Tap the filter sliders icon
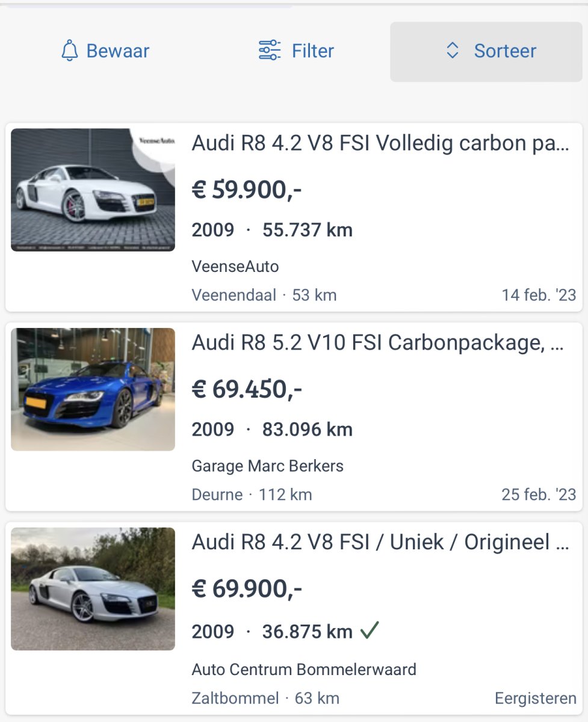Screen dimensions: 588x722 pos(269,51)
